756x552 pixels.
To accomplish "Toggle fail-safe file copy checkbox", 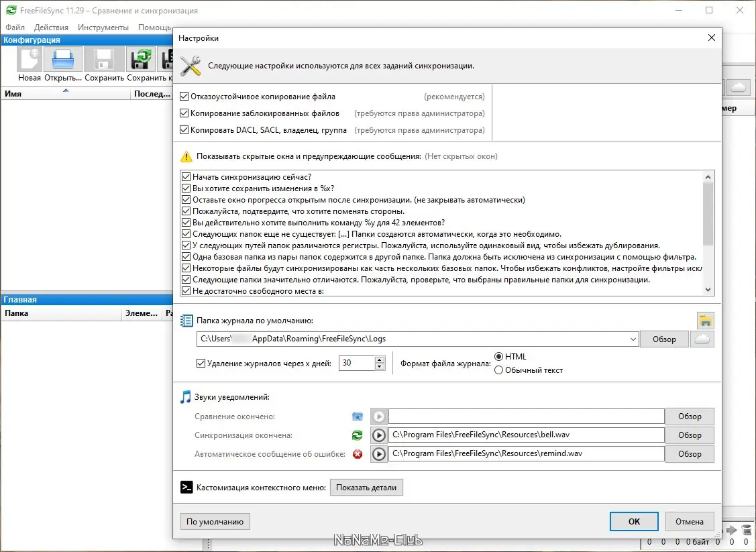I will point(184,97).
